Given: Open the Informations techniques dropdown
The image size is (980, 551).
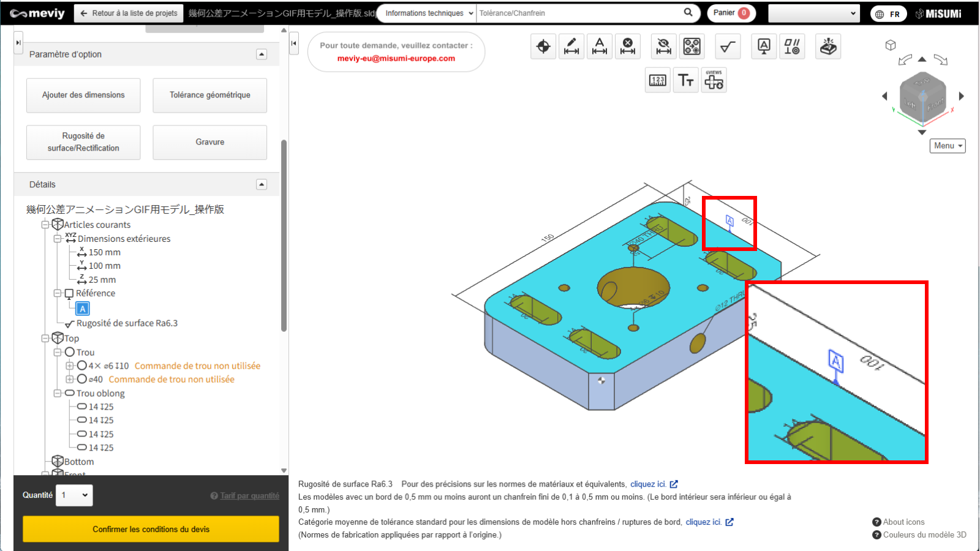Looking at the screenshot, I should (x=428, y=13).
